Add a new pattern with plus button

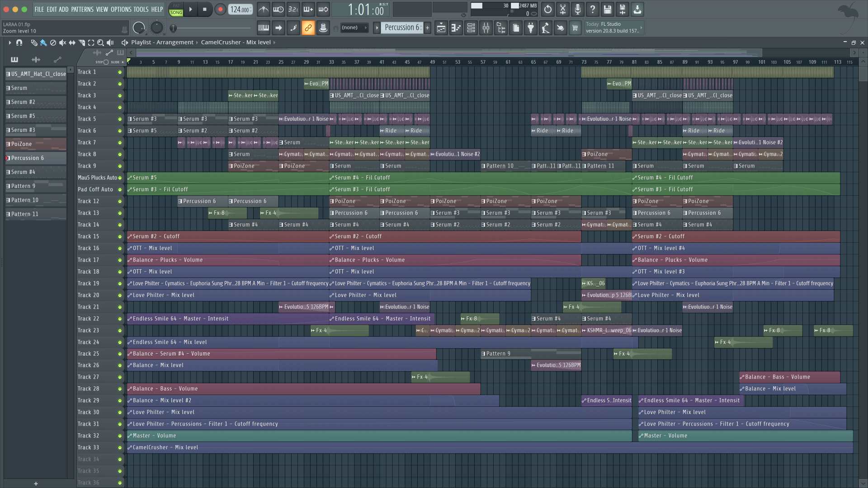[427, 28]
